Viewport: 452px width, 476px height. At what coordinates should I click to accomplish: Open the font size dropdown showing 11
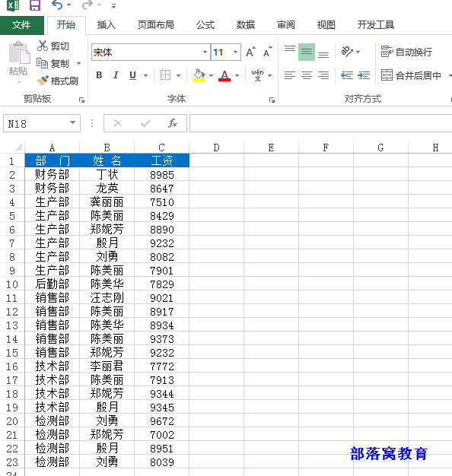[x=235, y=52]
